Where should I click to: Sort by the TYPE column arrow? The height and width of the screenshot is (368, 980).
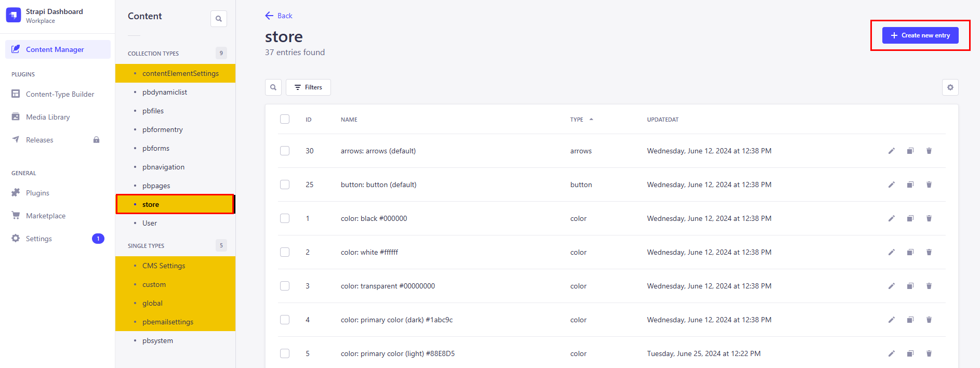click(x=591, y=120)
